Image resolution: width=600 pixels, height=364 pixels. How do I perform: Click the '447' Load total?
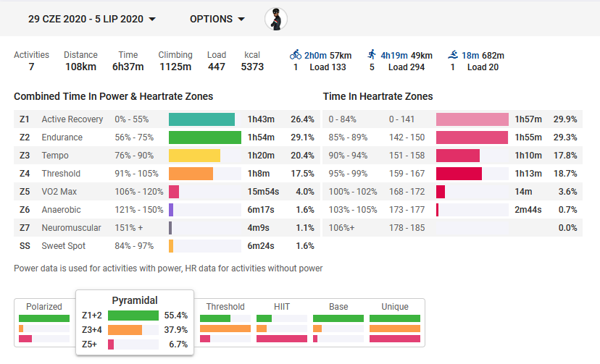(x=217, y=67)
